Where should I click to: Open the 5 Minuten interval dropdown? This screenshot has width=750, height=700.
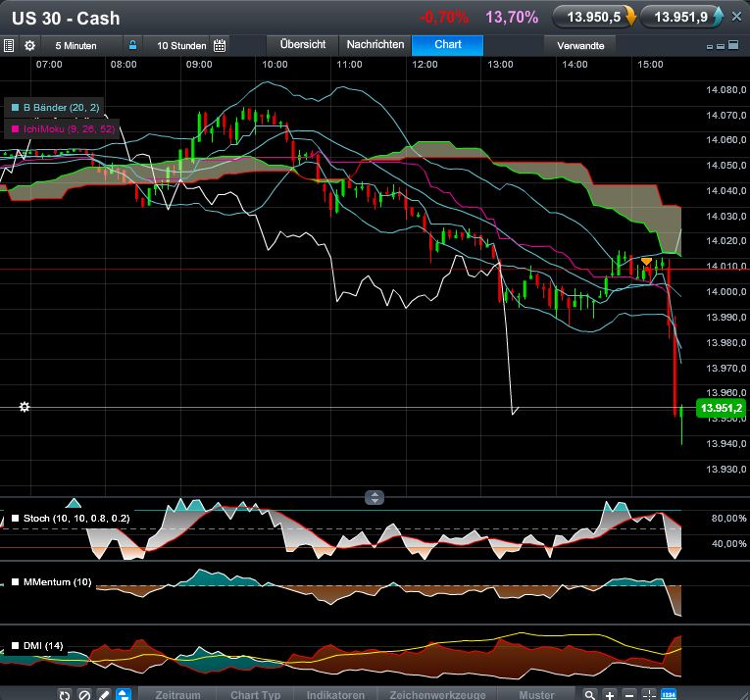click(76, 46)
